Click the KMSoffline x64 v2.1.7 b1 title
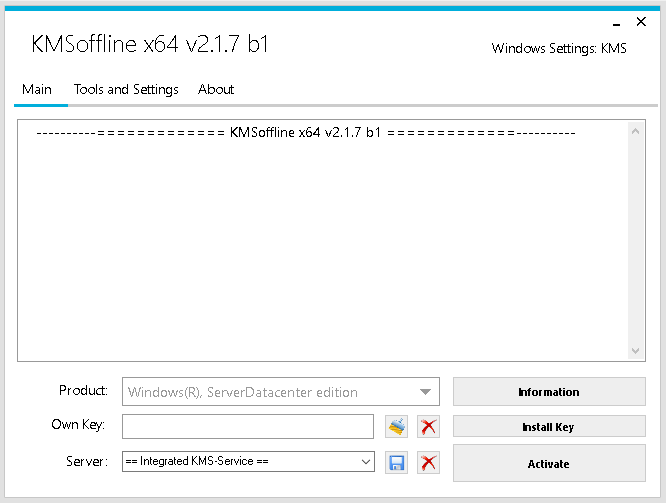This screenshot has height=503, width=666. pyautogui.click(x=150, y=44)
